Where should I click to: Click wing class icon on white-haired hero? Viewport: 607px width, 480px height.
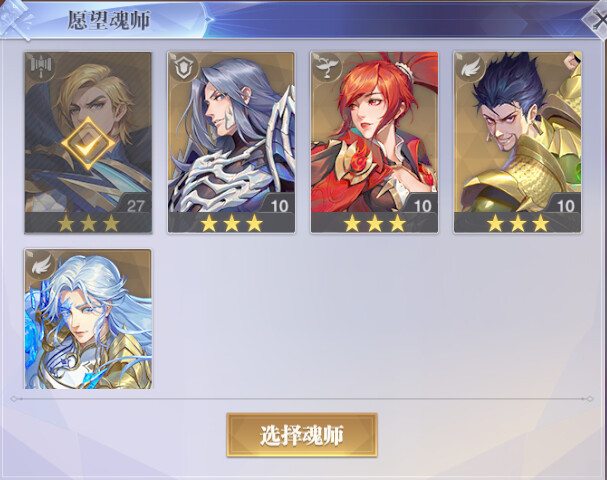41,265
